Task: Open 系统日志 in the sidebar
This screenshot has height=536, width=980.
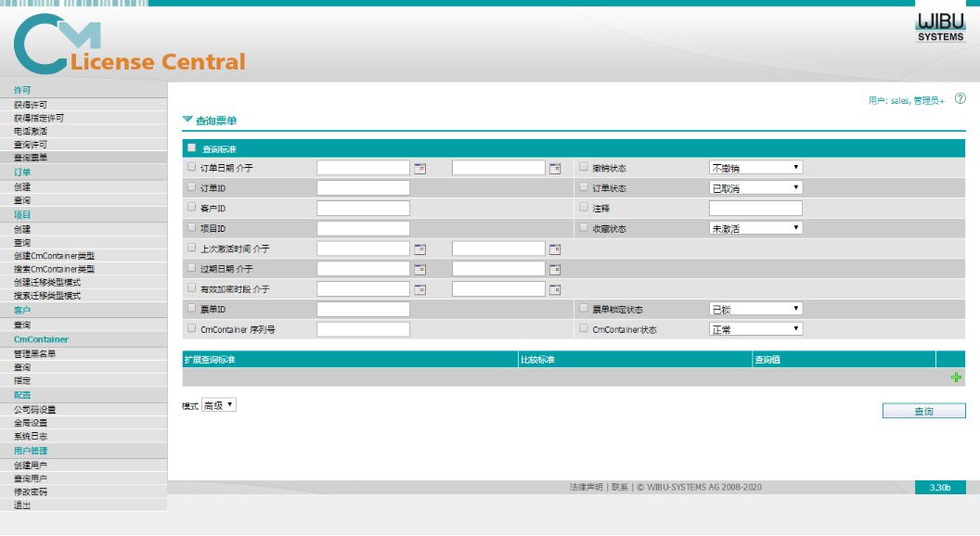Action: (31, 436)
